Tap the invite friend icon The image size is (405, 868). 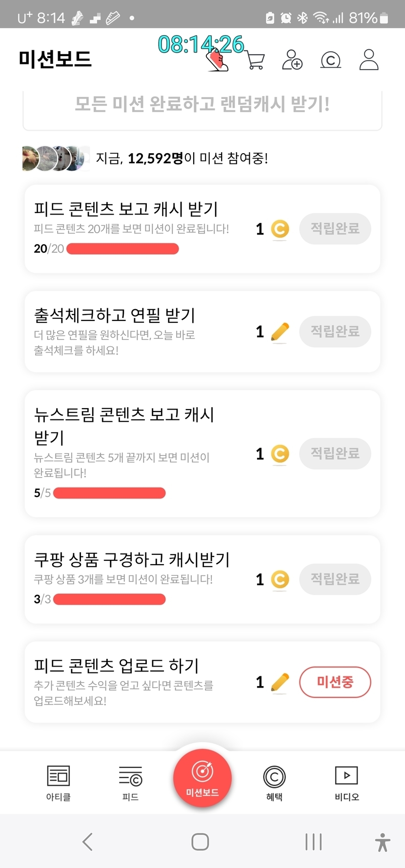(292, 60)
